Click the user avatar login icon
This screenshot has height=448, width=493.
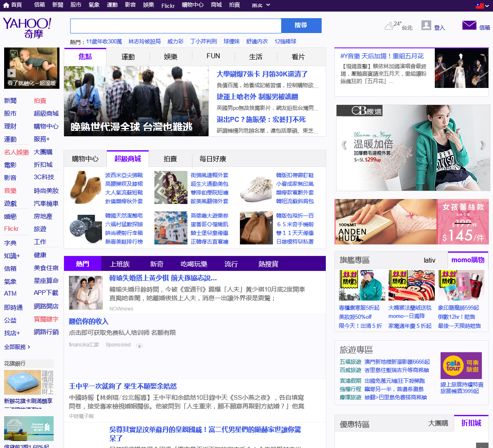(x=427, y=25)
